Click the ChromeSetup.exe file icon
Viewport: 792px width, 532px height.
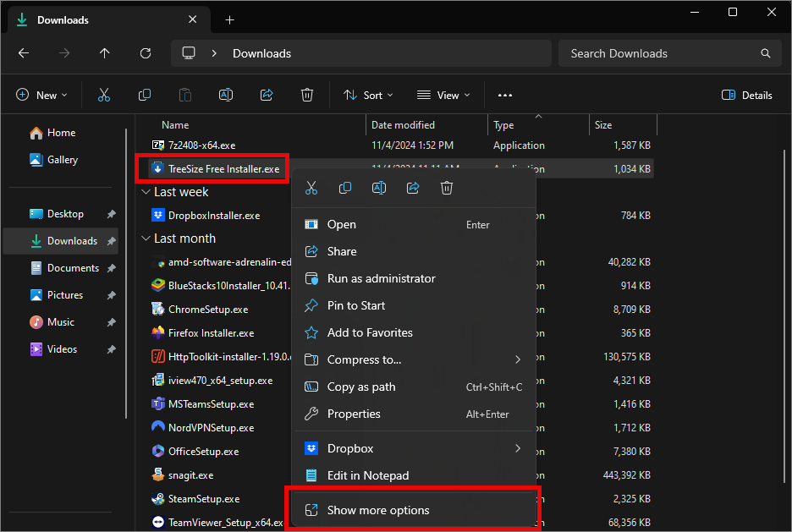pos(158,309)
